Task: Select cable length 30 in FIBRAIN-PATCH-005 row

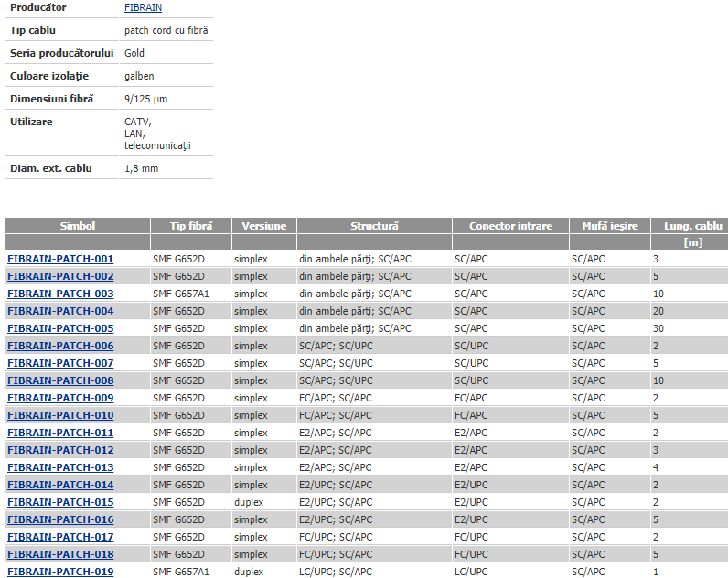Action: (x=658, y=328)
